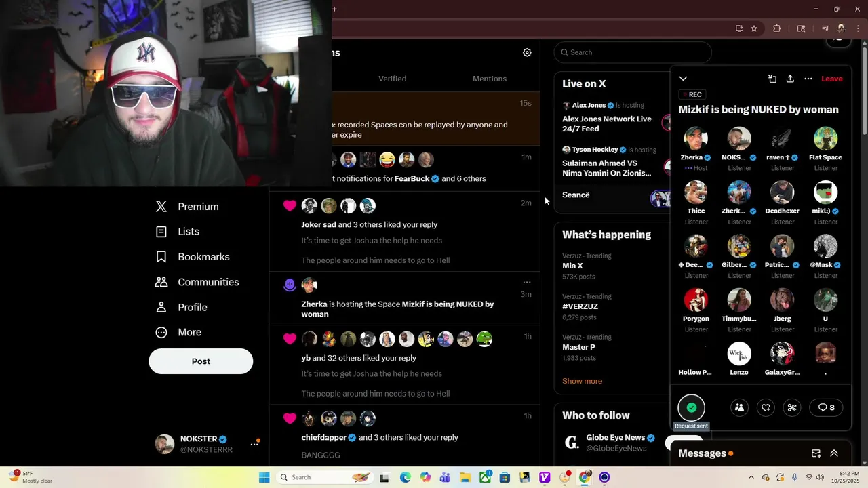Open the chiefdapper liked your reply notification
Image resolution: width=868 pixels, height=488 pixels.
click(405, 436)
